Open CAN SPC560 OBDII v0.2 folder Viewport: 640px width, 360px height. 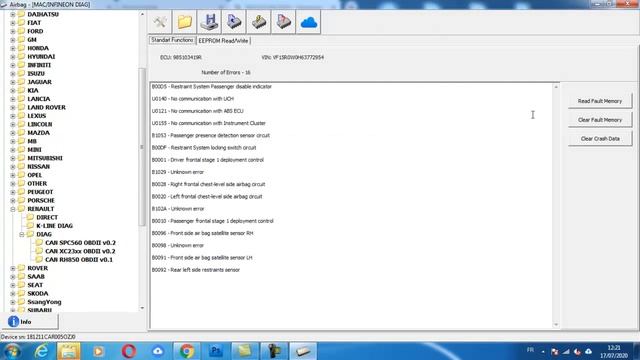point(80,242)
